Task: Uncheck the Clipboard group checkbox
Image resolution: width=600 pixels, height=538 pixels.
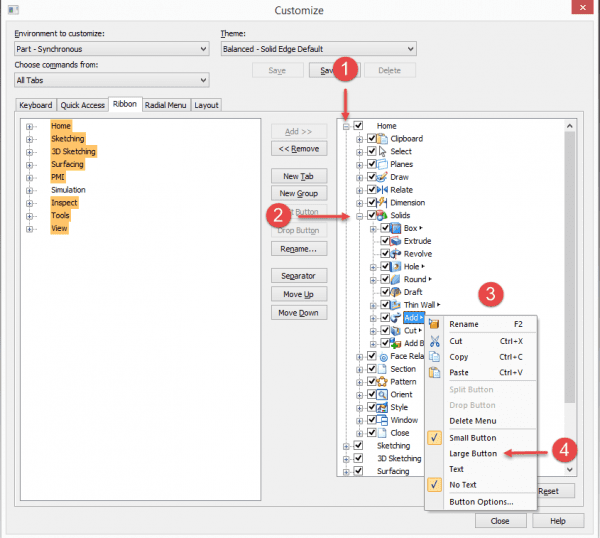Action: tap(372, 138)
